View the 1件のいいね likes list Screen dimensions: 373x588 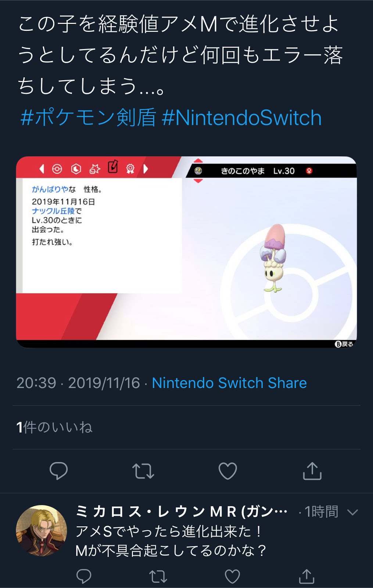click(x=54, y=427)
